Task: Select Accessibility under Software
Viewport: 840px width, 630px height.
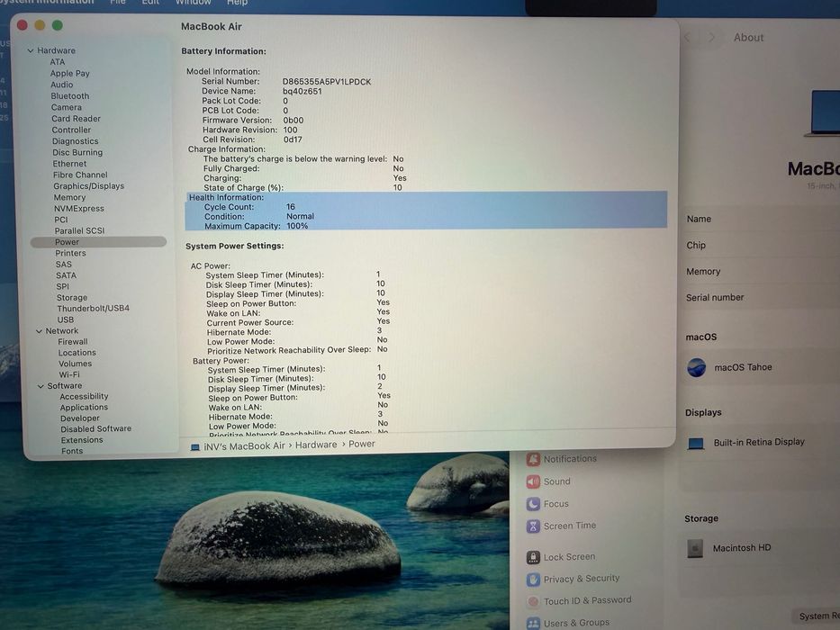Action: (84, 397)
